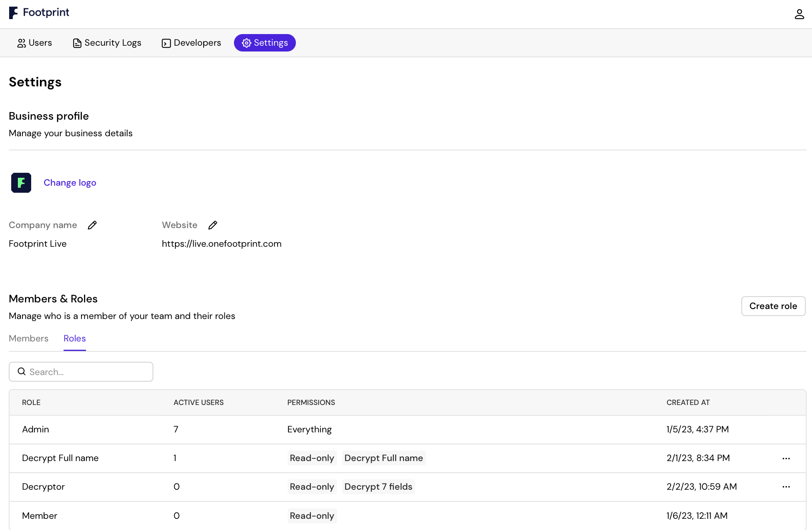Click search magnifier icon in roles search
This screenshot has height=530, width=812.
click(x=22, y=372)
